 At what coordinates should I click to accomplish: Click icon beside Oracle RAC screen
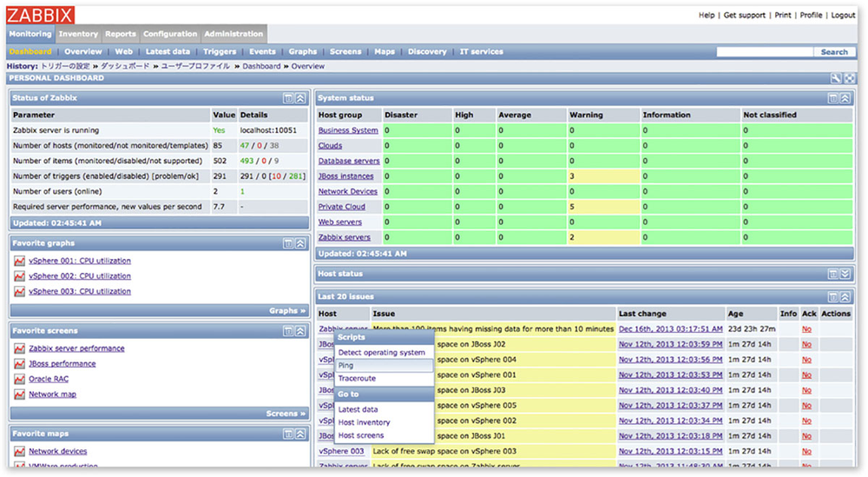(19, 379)
